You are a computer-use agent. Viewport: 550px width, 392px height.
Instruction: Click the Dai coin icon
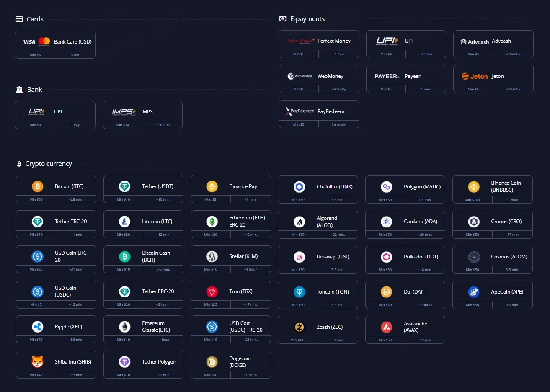tap(386, 292)
